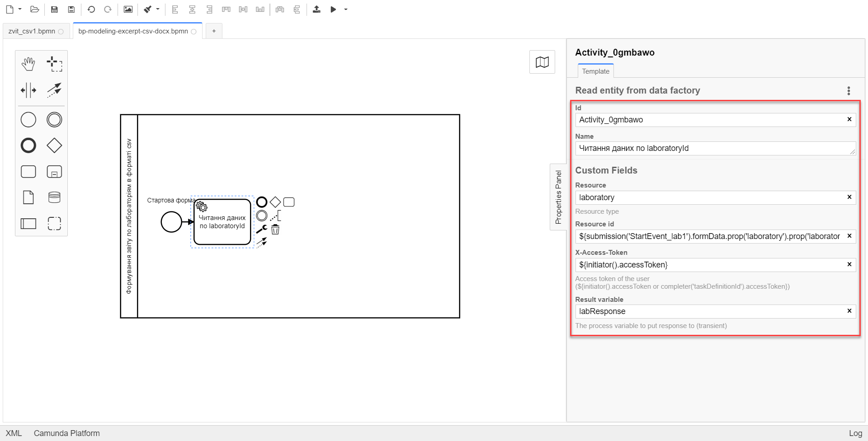
Task: Open the template three-dot options menu
Action: 849,91
